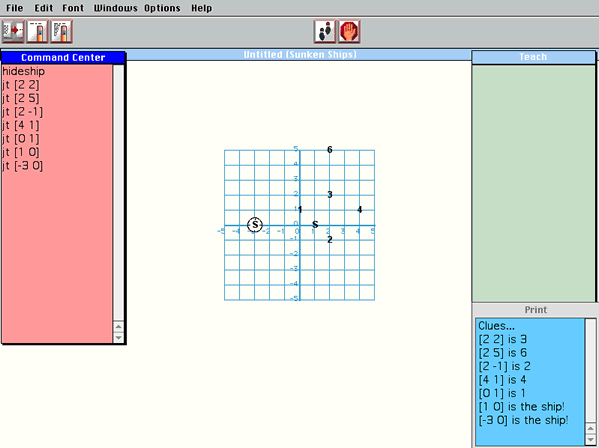This screenshot has width=599, height=448.
Task: Click the circled S ship marker on grid
Action: (x=255, y=225)
